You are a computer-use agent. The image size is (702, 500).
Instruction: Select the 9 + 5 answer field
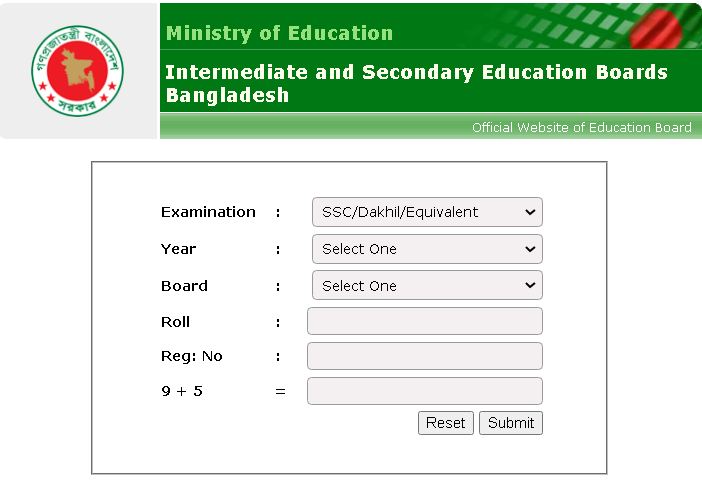click(x=425, y=391)
